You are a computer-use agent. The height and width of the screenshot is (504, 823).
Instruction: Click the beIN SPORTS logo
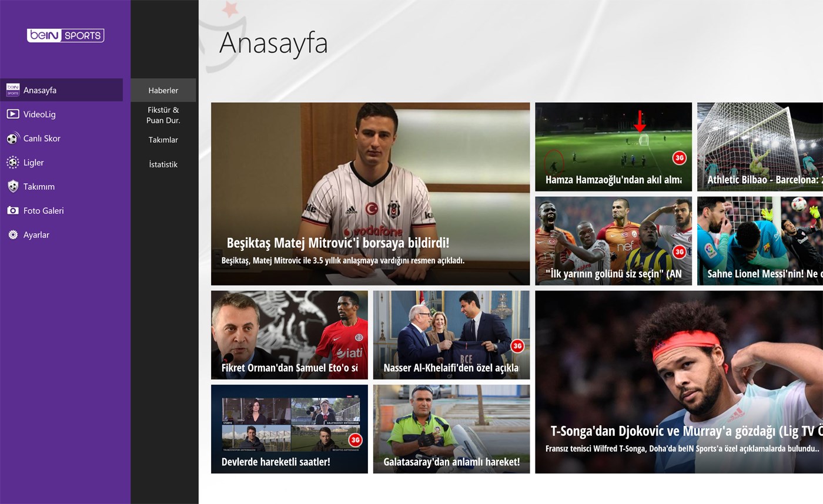(x=65, y=35)
